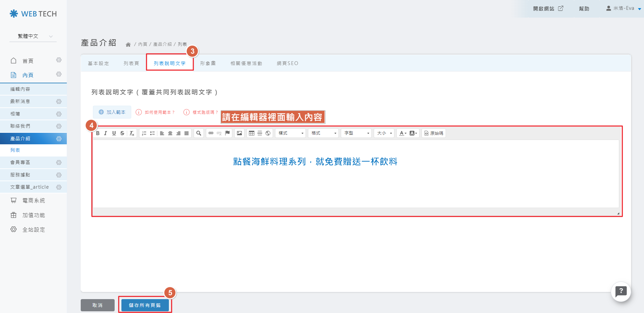Viewport: 644px width, 313px height.
Task: Insert an image into the editor
Action: [x=239, y=133]
